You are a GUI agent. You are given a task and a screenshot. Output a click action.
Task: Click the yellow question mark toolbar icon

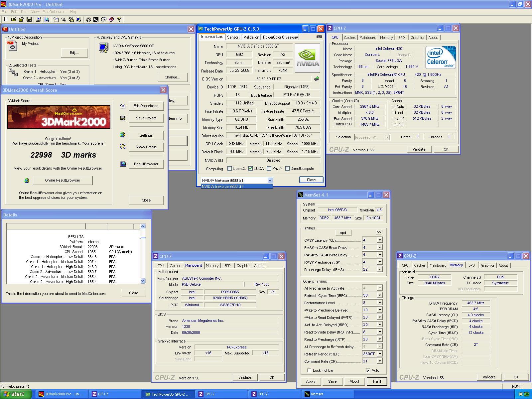pos(119,19)
